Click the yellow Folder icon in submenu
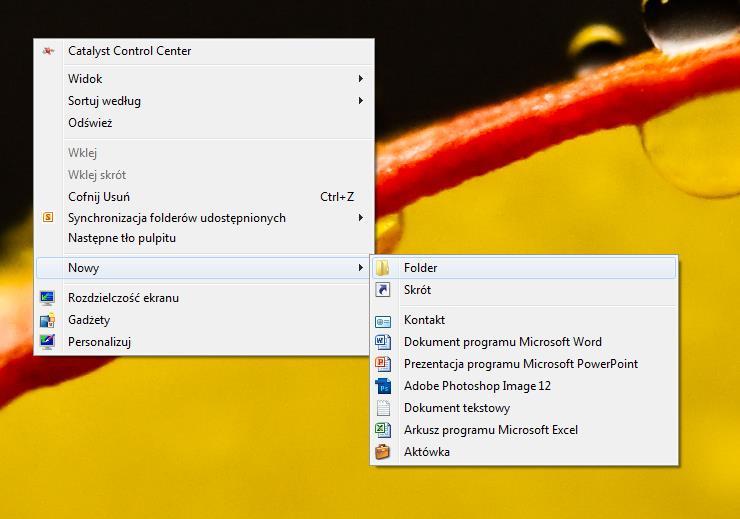This screenshot has height=519, width=740. click(382, 268)
